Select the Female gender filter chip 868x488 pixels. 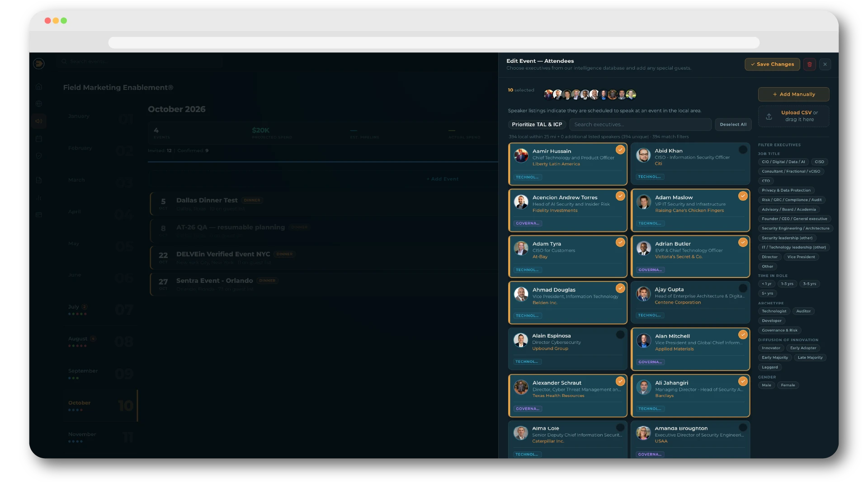788,385
